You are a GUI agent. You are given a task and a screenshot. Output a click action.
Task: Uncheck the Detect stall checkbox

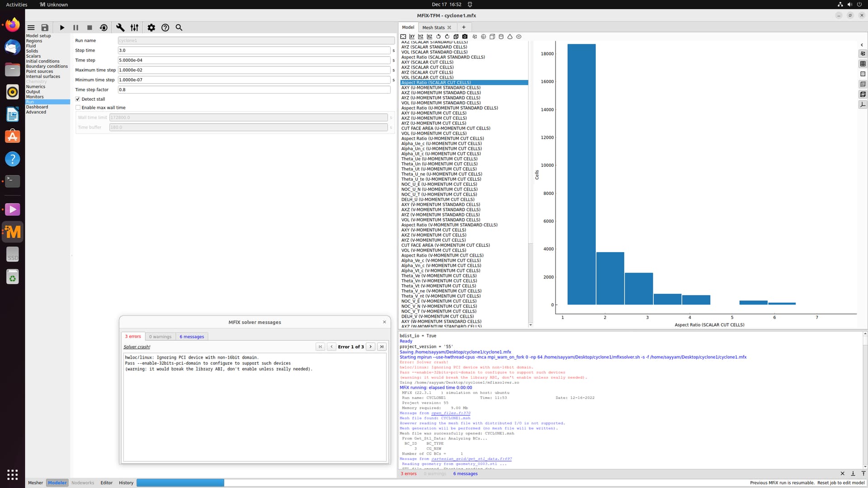click(78, 99)
